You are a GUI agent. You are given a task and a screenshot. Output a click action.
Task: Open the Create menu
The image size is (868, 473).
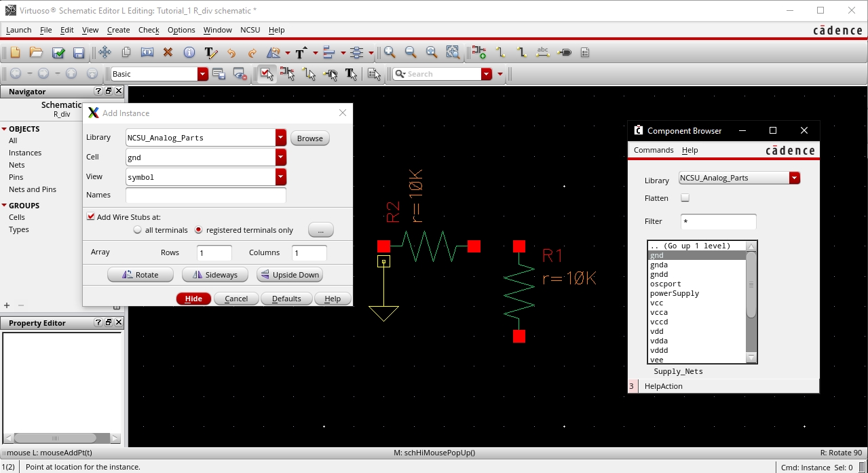[x=118, y=30]
